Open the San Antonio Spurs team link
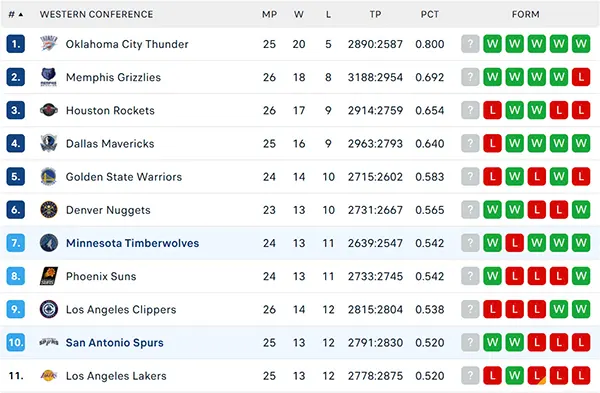Viewport: 600px width, 393px height. tap(114, 342)
